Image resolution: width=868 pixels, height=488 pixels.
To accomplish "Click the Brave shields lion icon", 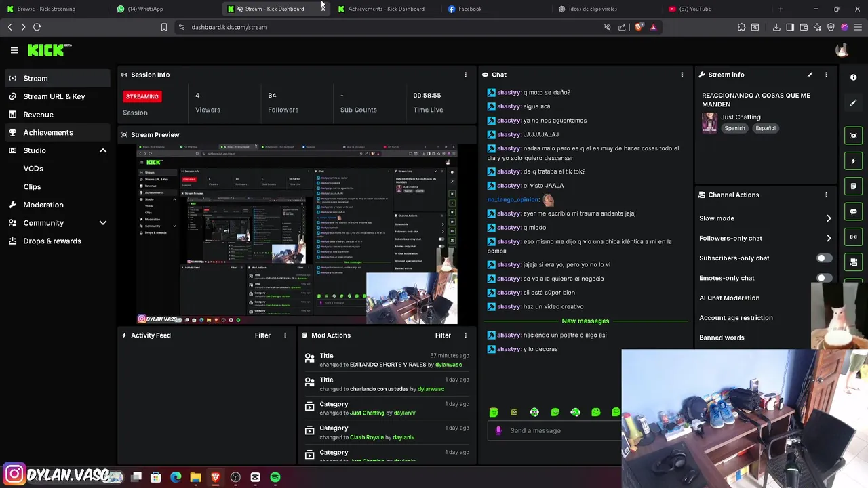I will tap(638, 27).
